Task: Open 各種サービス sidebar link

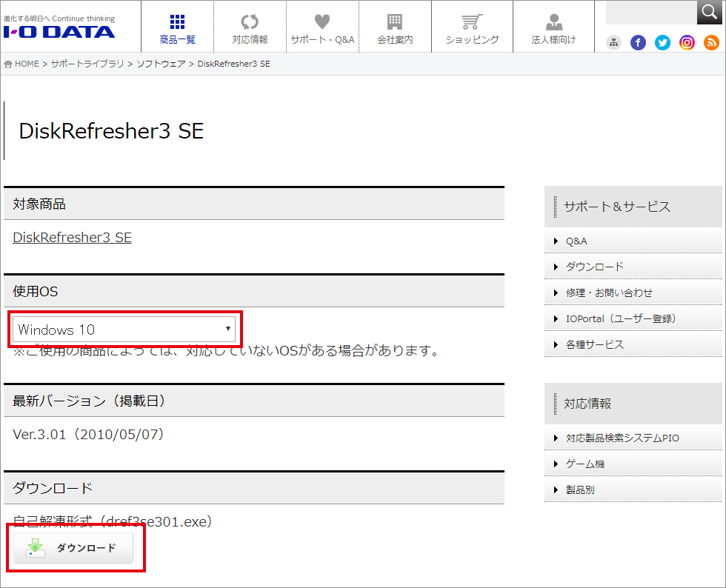Action: tap(633, 345)
